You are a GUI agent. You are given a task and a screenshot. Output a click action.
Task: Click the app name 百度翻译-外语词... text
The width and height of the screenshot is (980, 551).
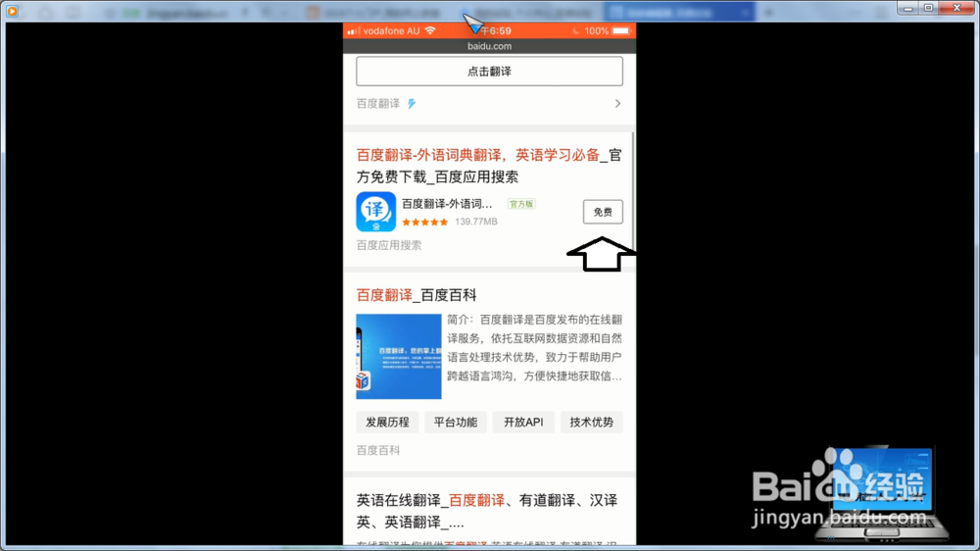[447, 204]
